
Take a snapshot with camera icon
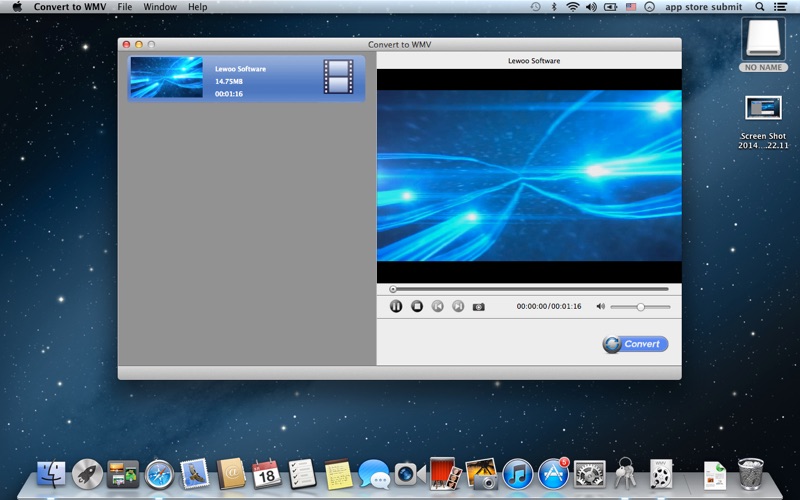coord(479,306)
